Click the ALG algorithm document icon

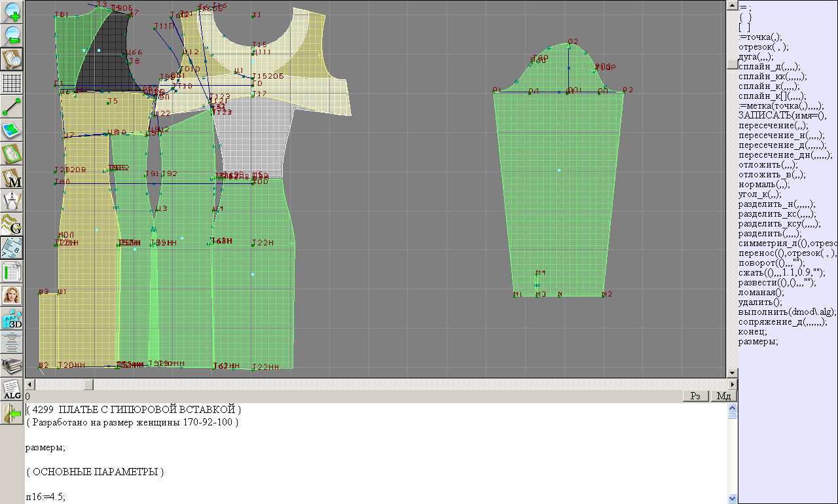tap(12, 389)
